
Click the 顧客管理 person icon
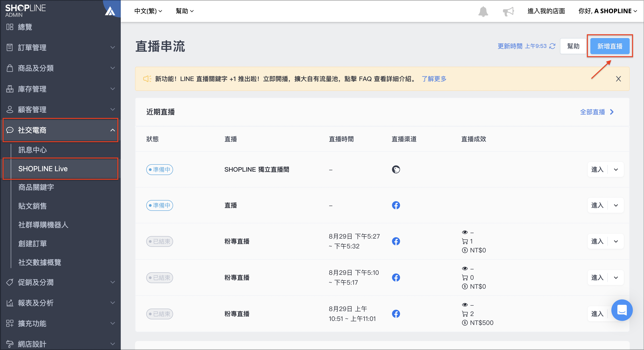(x=10, y=109)
